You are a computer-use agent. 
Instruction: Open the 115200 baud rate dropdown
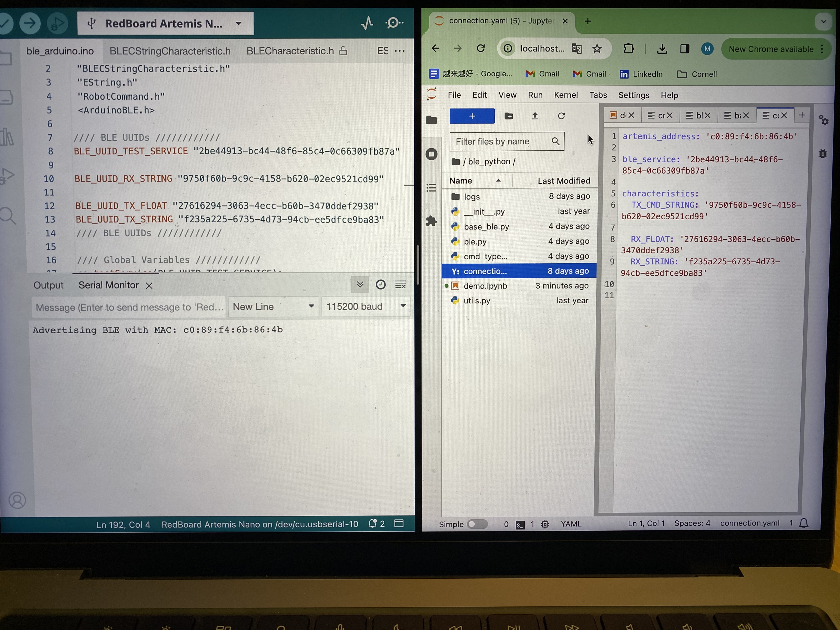point(366,306)
